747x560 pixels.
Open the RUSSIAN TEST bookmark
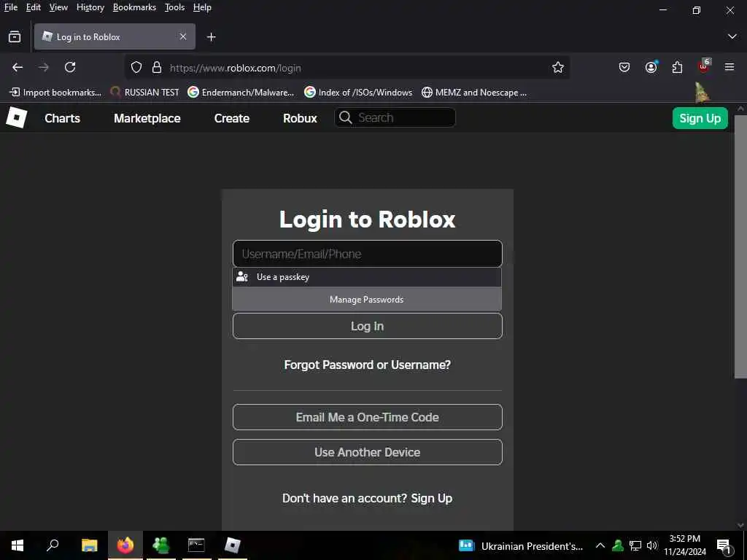[x=145, y=93]
